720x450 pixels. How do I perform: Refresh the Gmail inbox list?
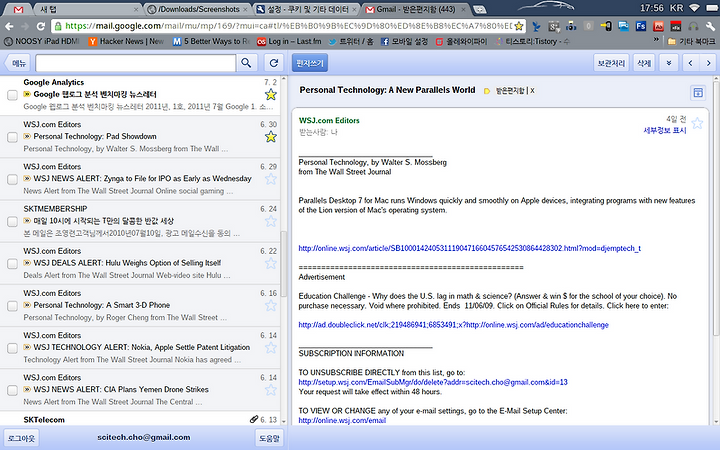[x=274, y=63]
